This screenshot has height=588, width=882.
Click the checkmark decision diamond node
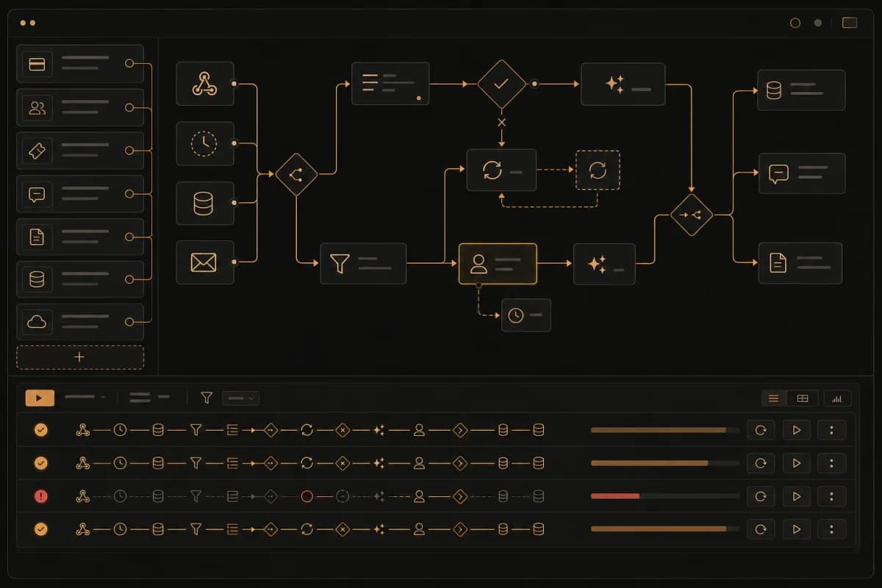(x=501, y=84)
